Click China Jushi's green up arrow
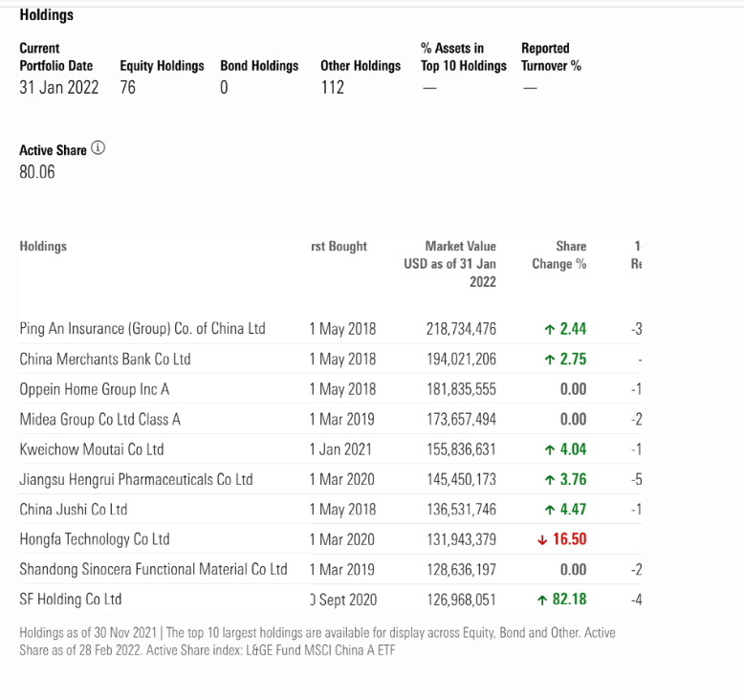Screen dimensions: 744x700 point(549,511)
